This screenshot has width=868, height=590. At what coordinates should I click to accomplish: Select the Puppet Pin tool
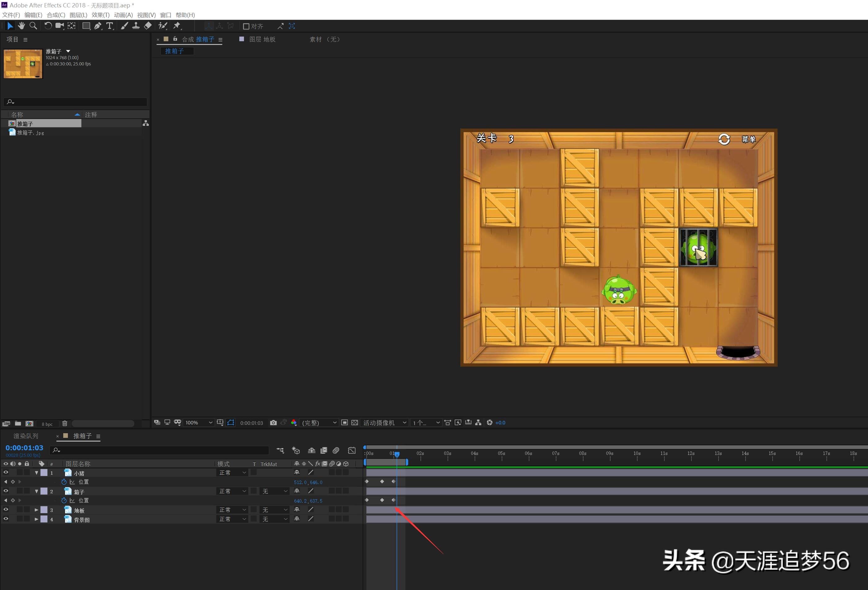pyautogui.click(x=177, y=26)
